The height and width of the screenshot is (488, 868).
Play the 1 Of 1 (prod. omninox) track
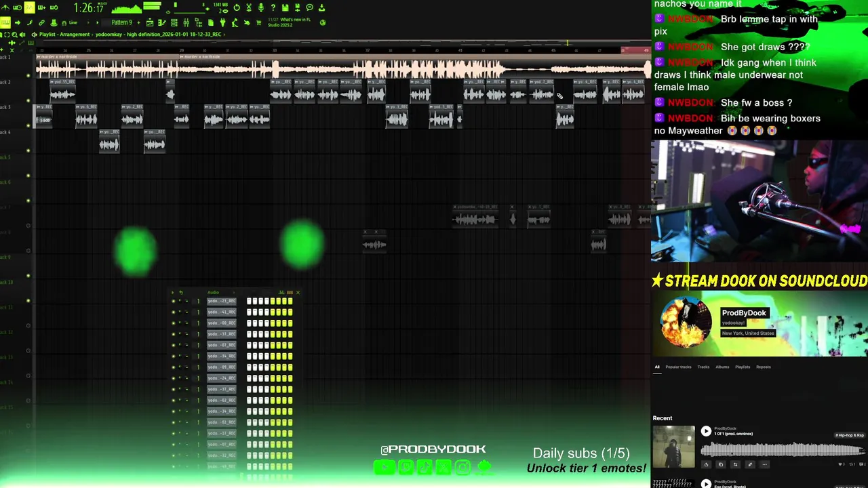[x=706, y=431]
